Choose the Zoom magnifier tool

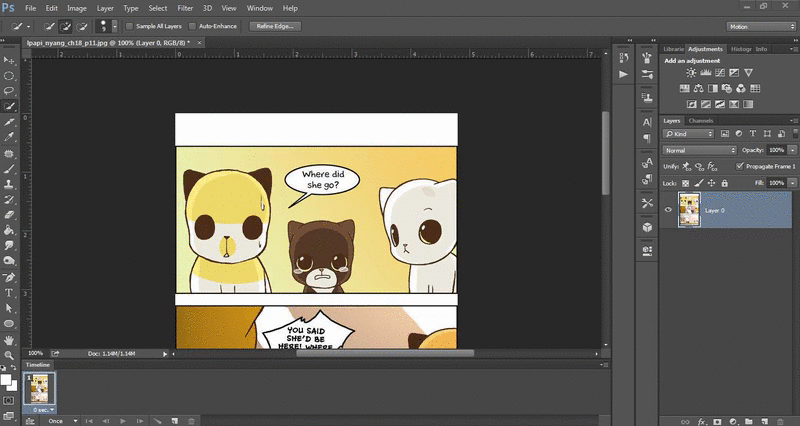pyautogui.click(x=9, y=355)
